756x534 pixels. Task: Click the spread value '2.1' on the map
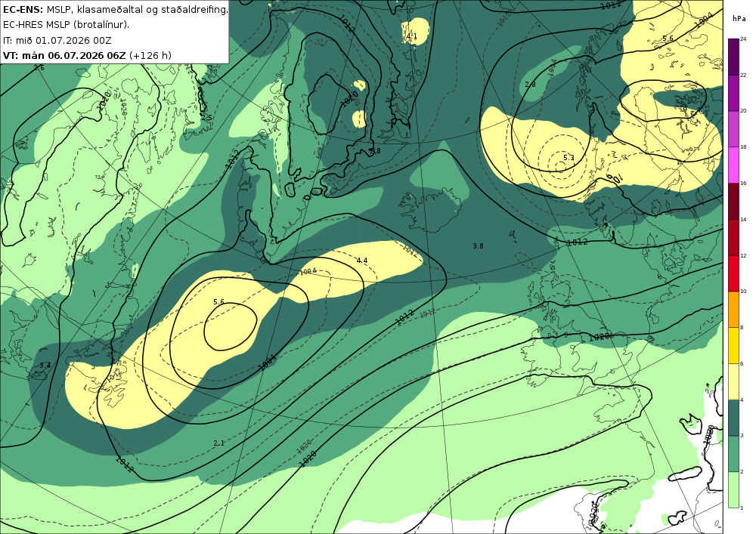click(219, 443)
